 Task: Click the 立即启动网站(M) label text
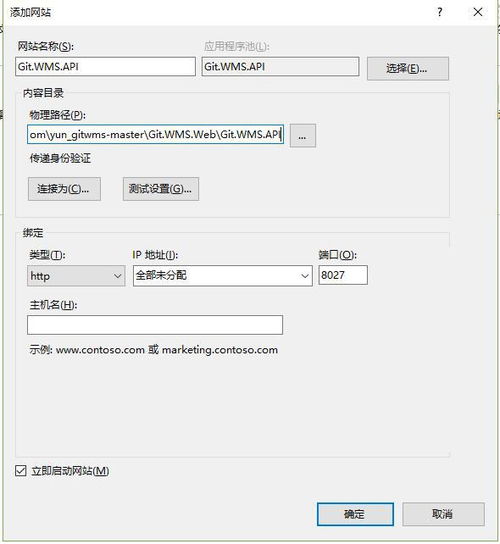pos(70,471)
